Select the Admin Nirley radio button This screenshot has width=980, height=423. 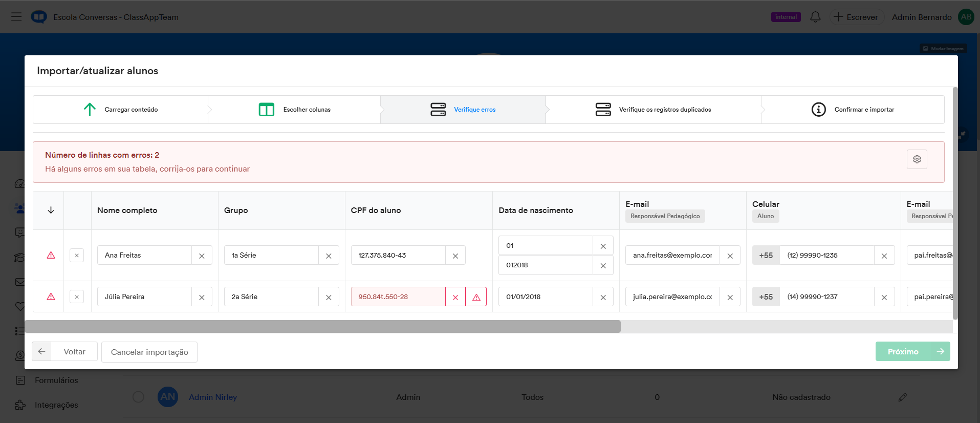138,397
